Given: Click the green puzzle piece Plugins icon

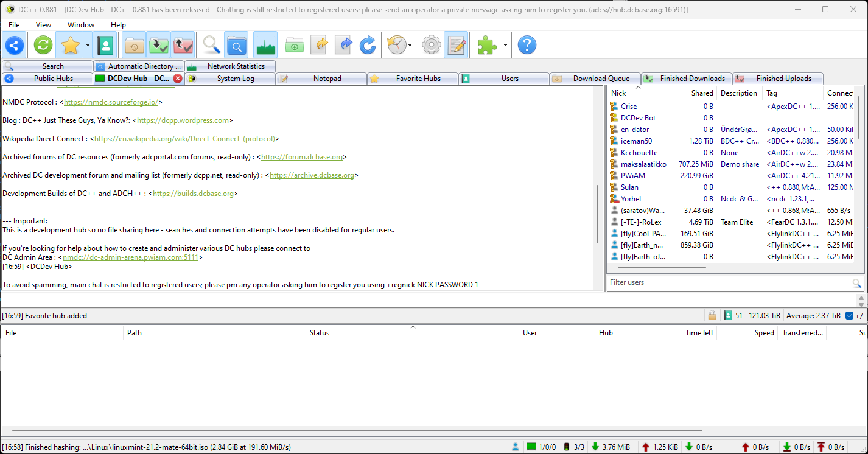Looking at the screenshot, I should pyautogui.click(x=487, y=45).
